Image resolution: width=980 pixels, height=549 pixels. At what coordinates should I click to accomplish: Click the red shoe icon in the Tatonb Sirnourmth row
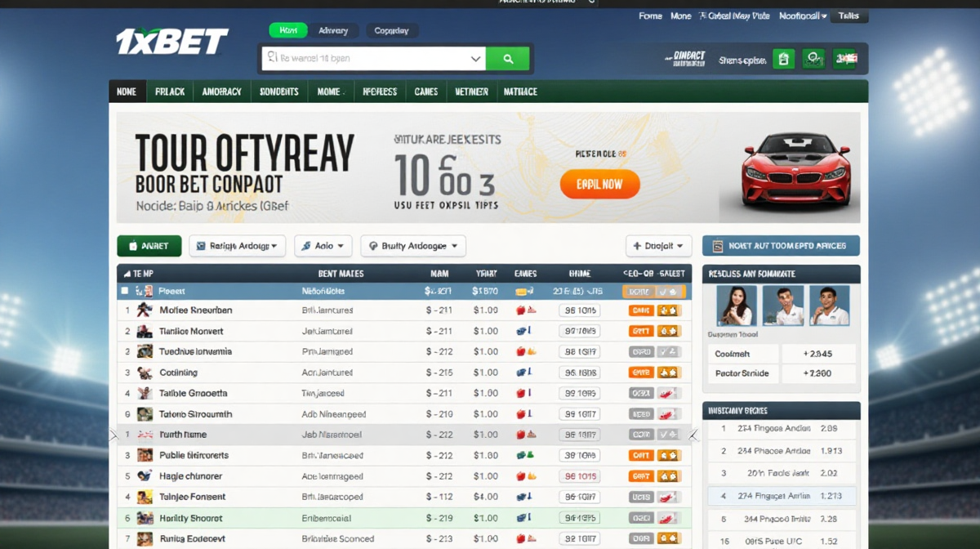(x=669, y=413)
